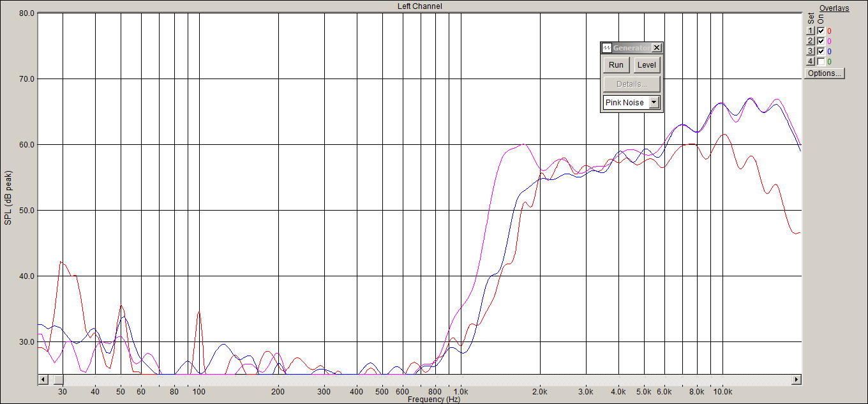The image size is (868, 404).
Task: Open the overlay Options dialog
Action: point(824,73)
